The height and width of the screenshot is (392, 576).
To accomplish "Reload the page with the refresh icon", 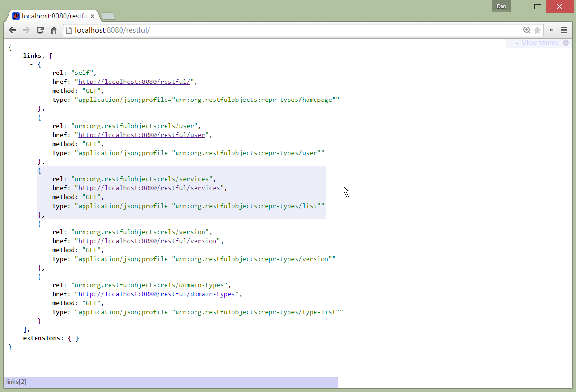I will click(x=40, y=30).
